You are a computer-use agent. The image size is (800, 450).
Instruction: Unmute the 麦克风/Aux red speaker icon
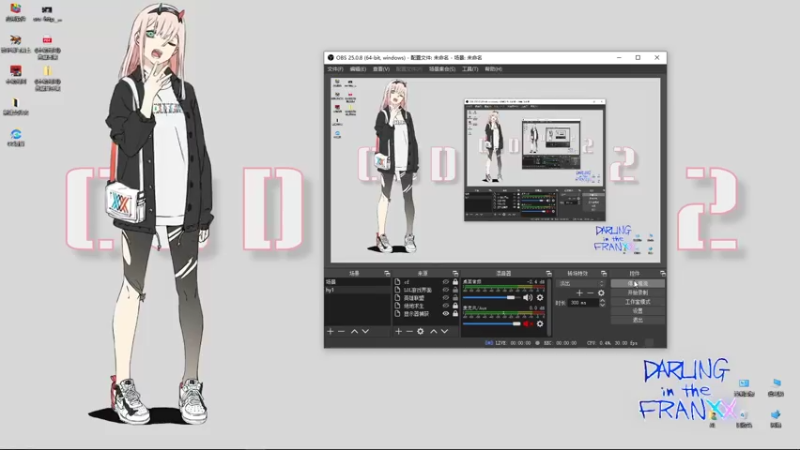pyautogui.click(x=528, y=323)
